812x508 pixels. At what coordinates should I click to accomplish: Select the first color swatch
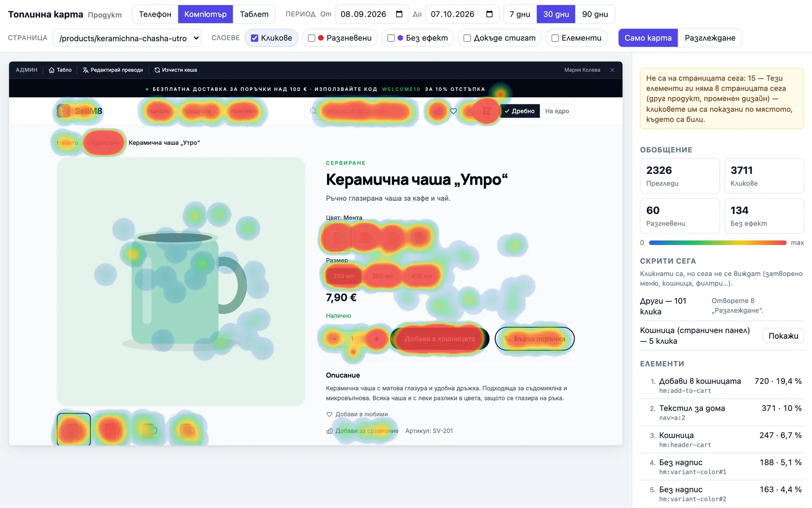[337, 237]
